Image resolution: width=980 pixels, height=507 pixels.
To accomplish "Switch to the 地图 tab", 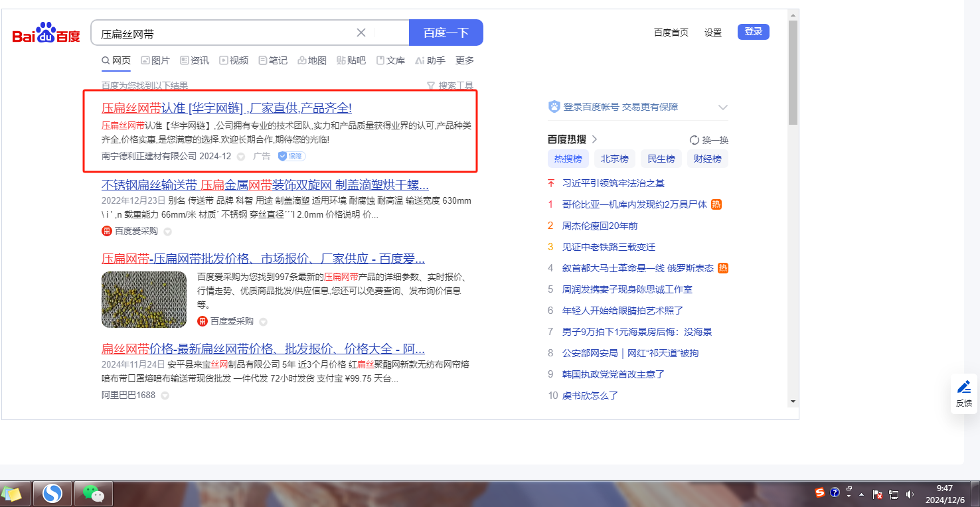I will click(312, 60).
